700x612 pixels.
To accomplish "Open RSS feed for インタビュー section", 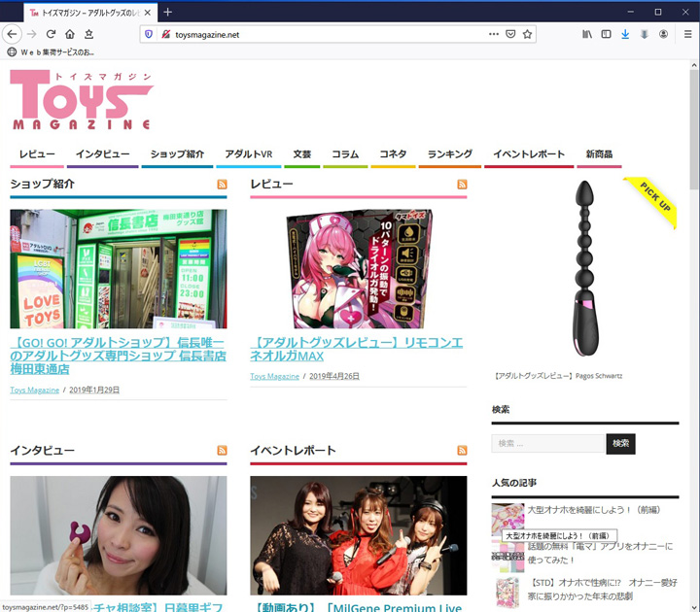I will [x=222, y=450].
